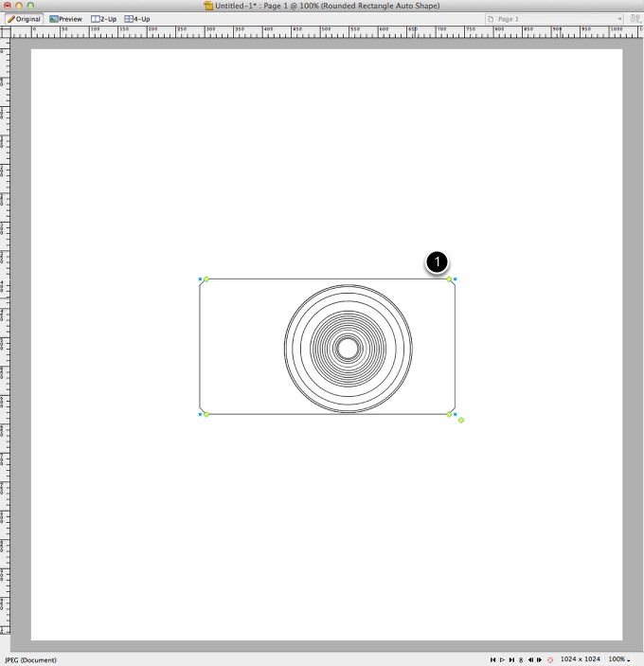Click the play animation button

502,659
